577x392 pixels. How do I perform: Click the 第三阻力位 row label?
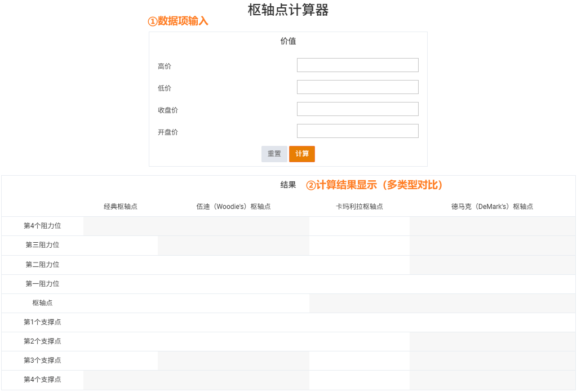(x=42, y=245)
